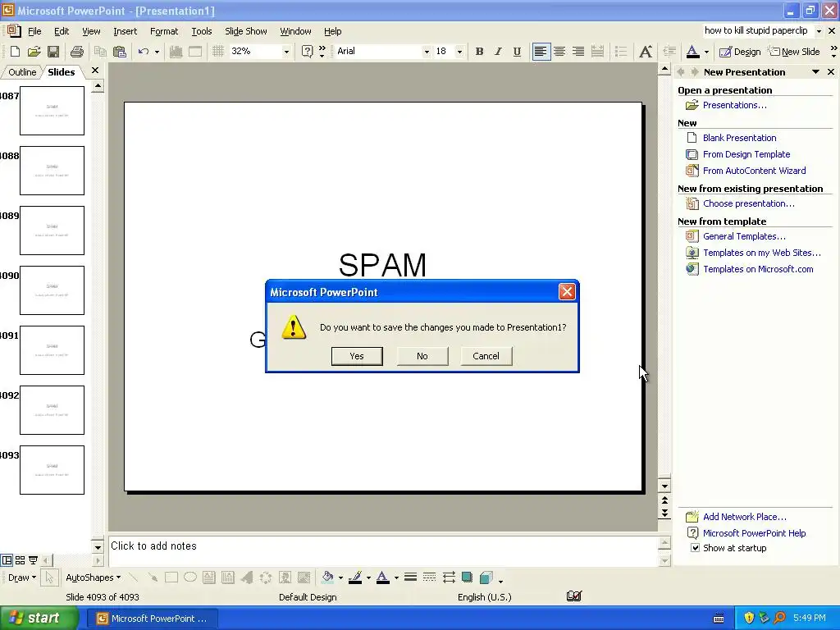The image size is (840, 630).
Task: Click the Line Color brush swatch
Action: [355, 577]
